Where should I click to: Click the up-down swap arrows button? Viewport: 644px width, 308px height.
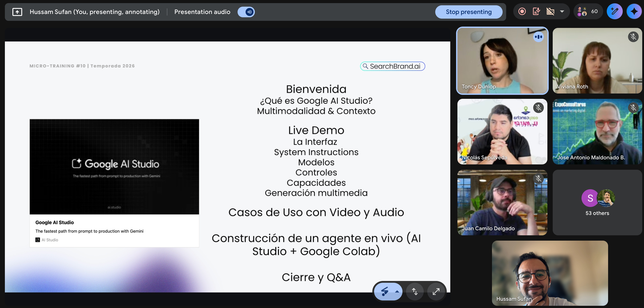[415, 292]
